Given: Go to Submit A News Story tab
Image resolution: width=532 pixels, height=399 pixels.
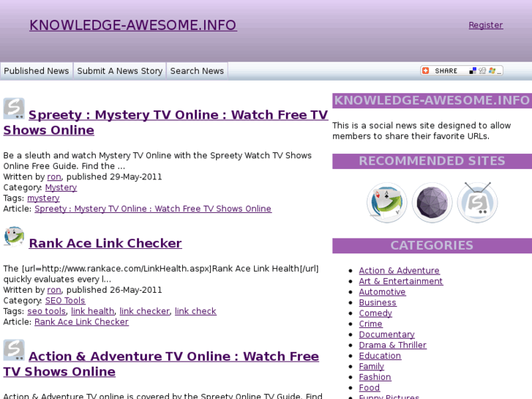Looking at the screenshot, I should pyautogui.click(x=120, y=71).
